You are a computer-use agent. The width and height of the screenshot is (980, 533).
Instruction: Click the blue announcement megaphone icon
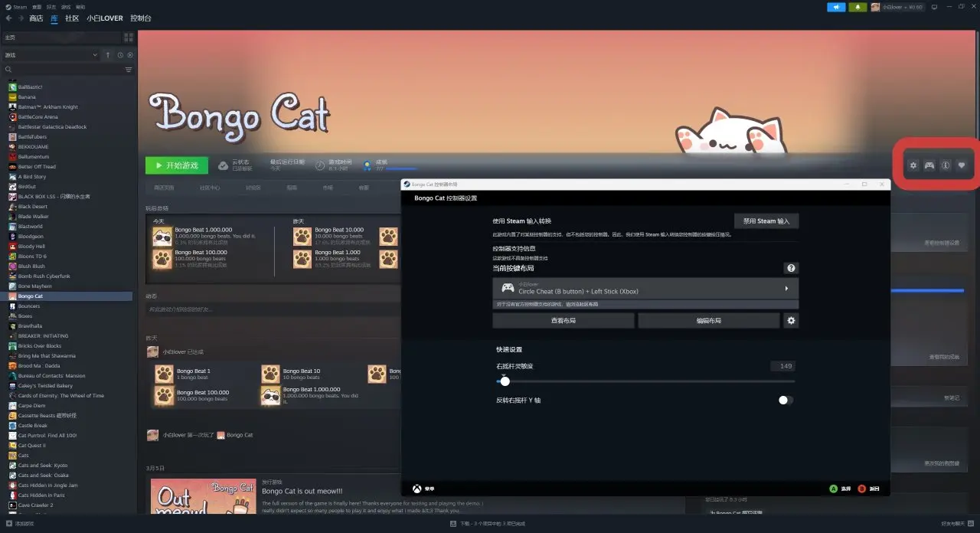[x=836, y=7]
